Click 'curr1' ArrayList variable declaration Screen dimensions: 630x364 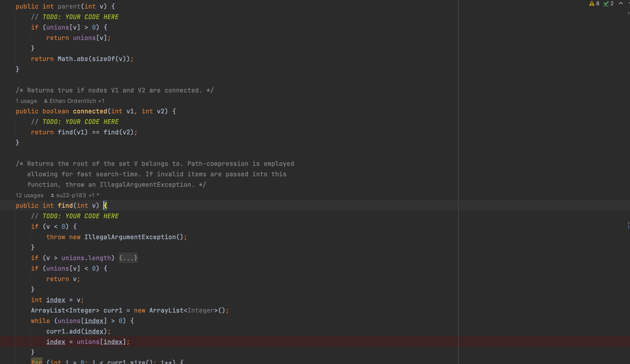113,311
